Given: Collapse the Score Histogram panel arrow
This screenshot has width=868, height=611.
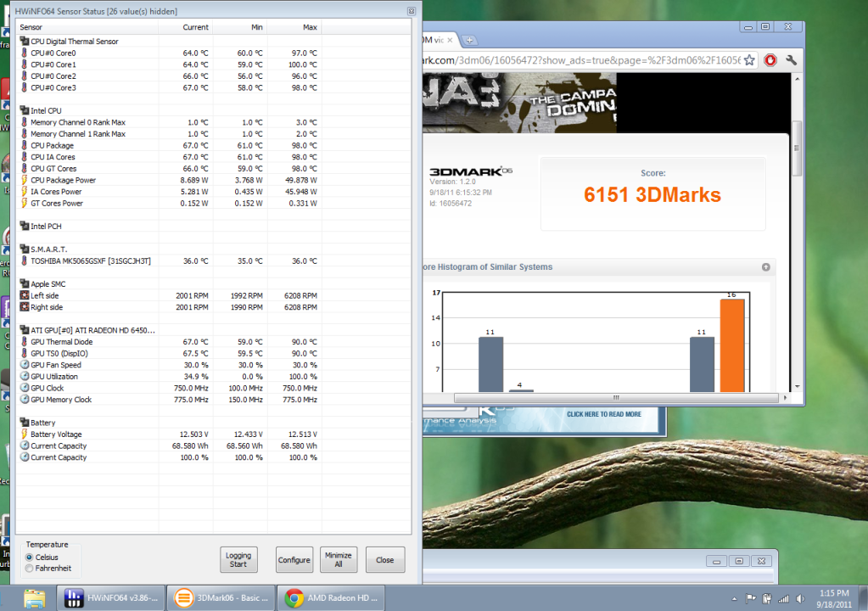Looking at the screenshot, I should (x=765, y=266).
